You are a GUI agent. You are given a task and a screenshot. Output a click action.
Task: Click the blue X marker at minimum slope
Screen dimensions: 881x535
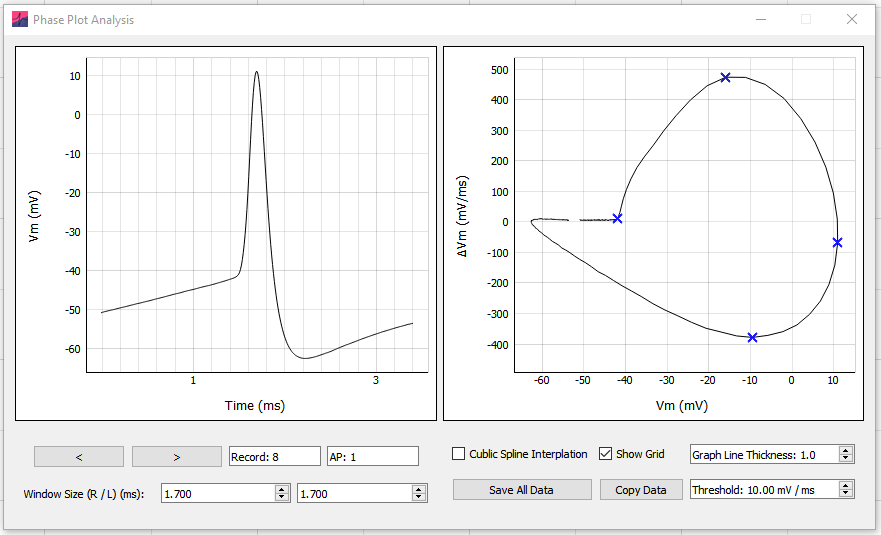pyautogui.click(x=752, y=338)
